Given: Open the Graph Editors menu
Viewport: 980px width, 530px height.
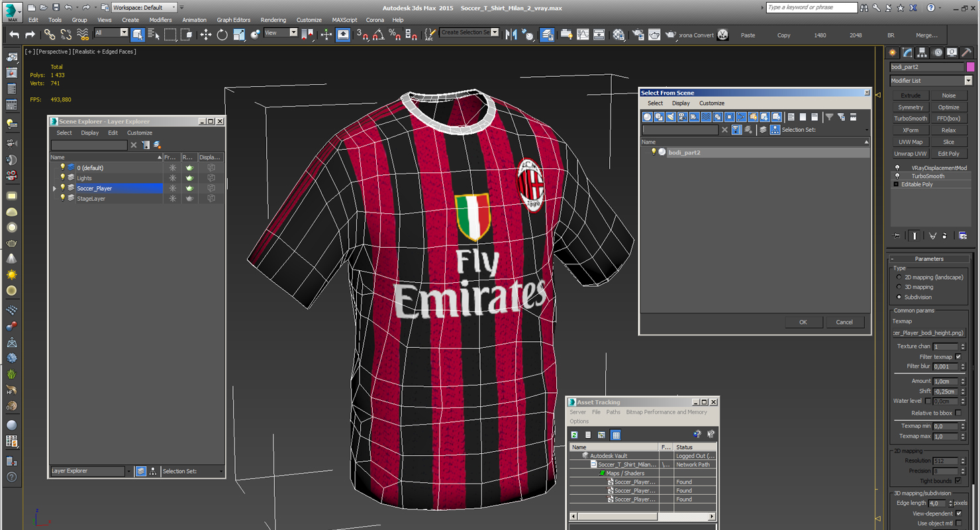Looking at the screenshot, I should [233, 20].
